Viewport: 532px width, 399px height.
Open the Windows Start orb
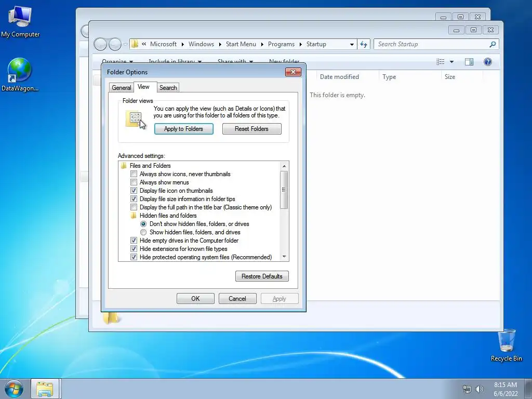14,389
